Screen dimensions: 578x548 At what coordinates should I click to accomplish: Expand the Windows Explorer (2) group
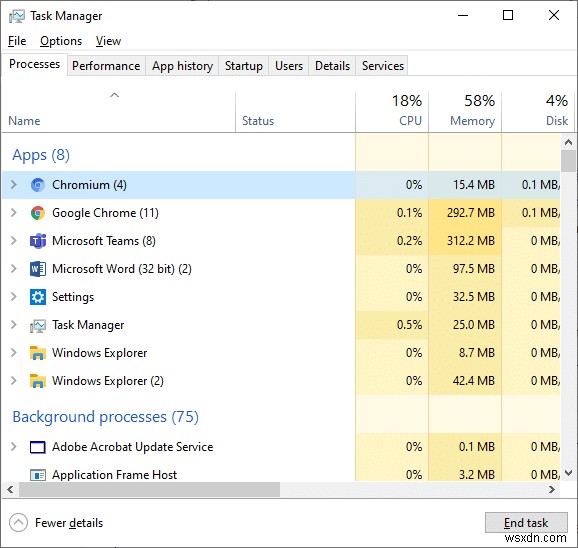click(14, 381)
